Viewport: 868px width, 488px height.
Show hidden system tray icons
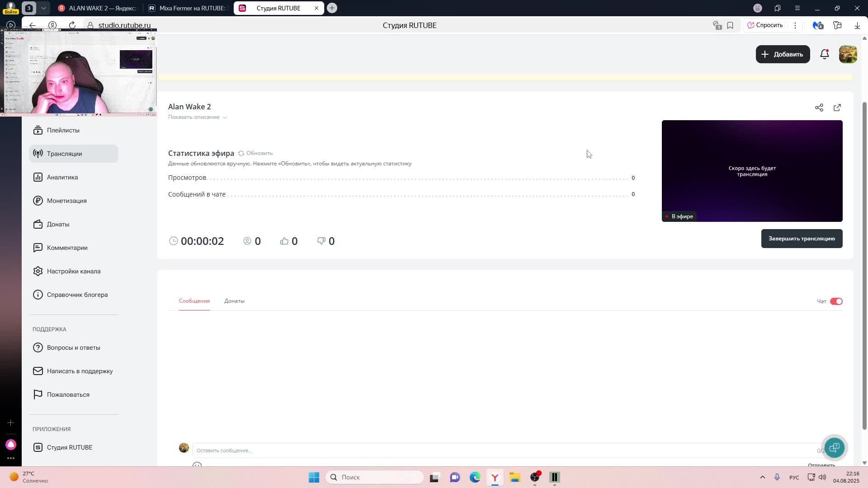(762, 477)
